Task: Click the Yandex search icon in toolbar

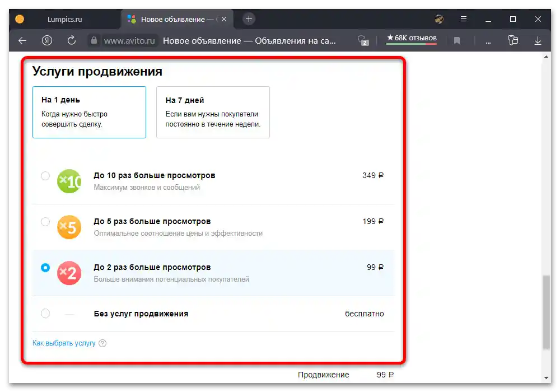Action: 47,40
